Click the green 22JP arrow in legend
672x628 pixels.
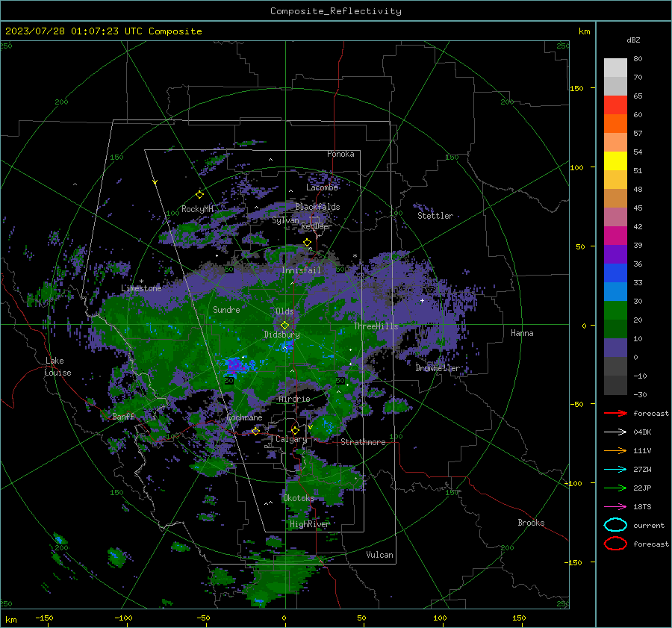tap(615, 488)
